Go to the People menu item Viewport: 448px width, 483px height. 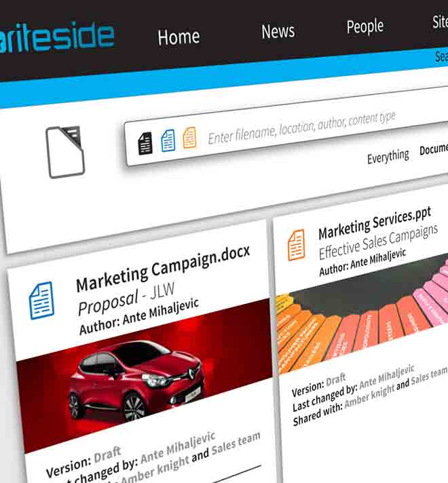click(x=365, y=26)
